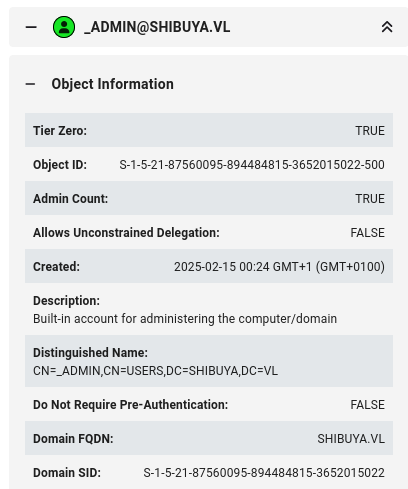Screen dimensions: 408x489
Task: Collapse the Object Information section via the minus icon
Action: tap(30, 84)
